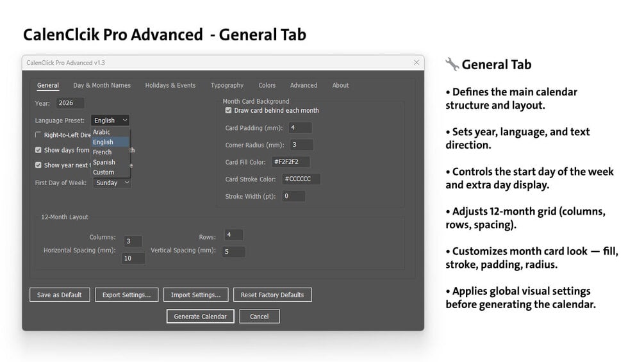Screen dimensions: 644x362
Task: Open the Holidays & Events tab
Action: (170, 85)
